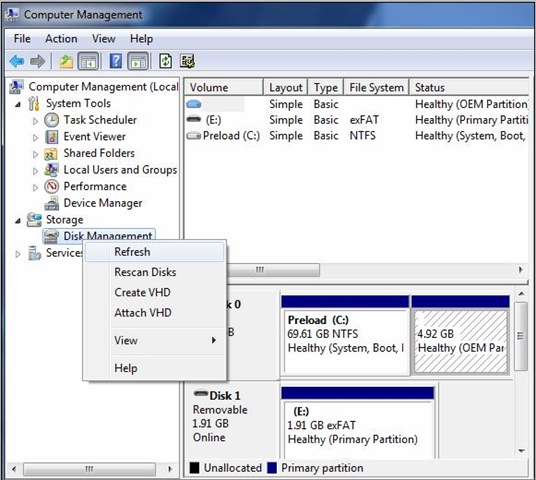Click the Forward arrow toolbar icon

coord(37,62)
